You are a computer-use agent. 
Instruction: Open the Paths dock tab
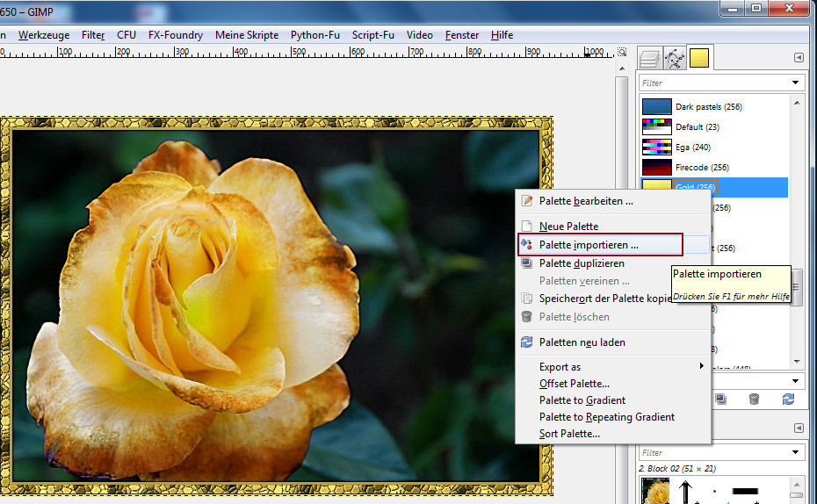coord(675,58)
